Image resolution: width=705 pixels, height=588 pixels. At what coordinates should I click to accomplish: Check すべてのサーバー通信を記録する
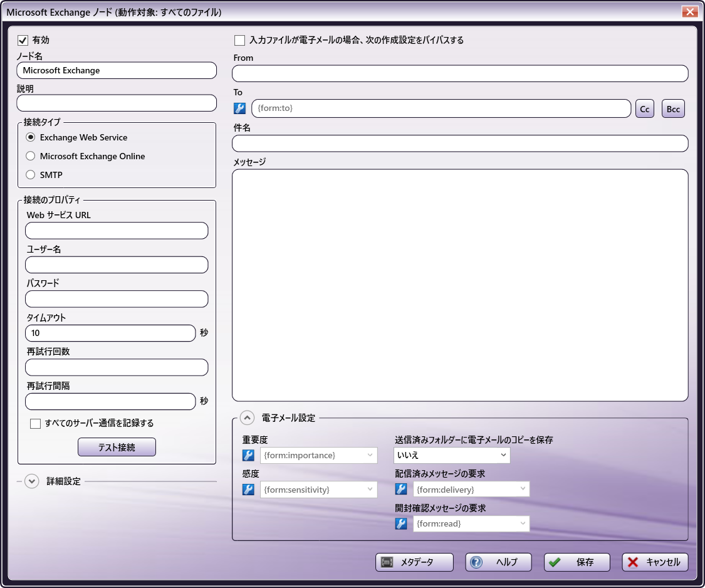(35, 423)
